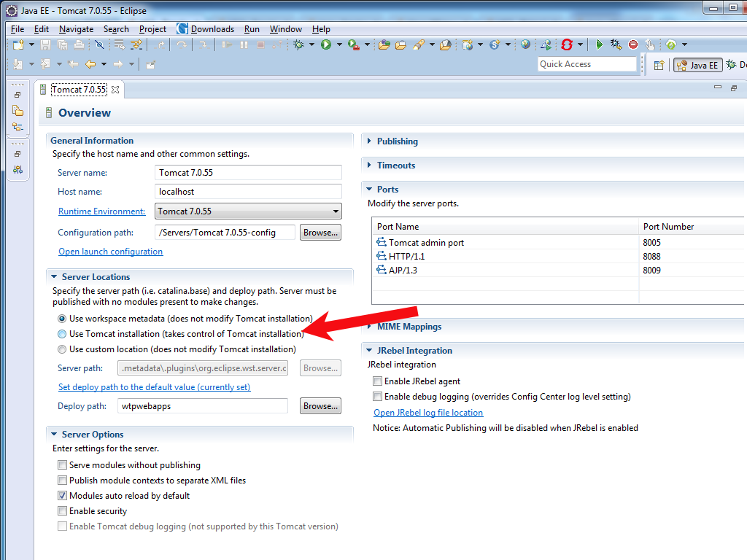Image resolution: width=747 pixels, height=560 pixels.
Task: Collapse the Server Options section
Action: click(54, 434)
